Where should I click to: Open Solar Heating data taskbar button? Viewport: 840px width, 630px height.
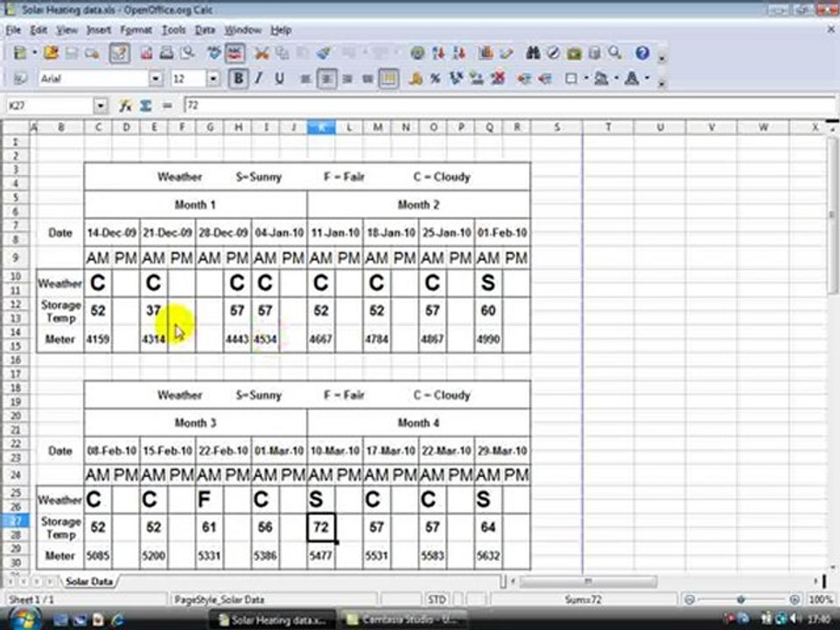click(272, 619)
